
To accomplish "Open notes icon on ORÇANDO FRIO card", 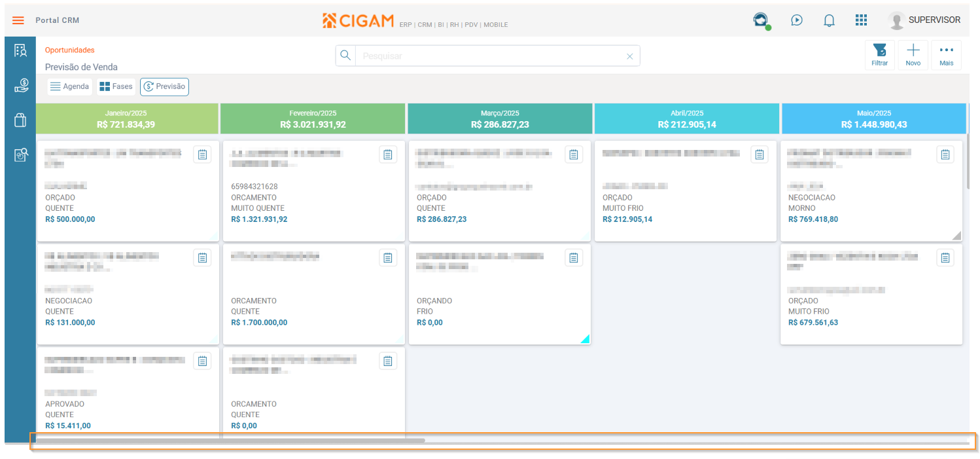I will pyautogui.click(x=574, y=258).
